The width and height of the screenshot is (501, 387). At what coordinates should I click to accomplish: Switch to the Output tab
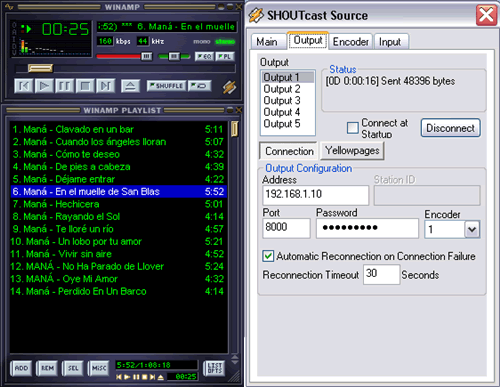click(308, 41)
